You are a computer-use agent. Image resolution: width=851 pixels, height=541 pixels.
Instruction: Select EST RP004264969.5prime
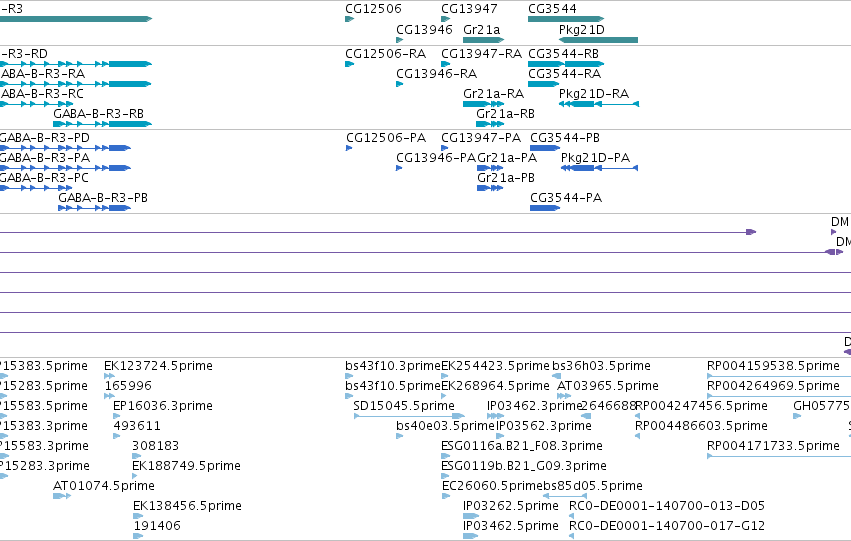click(773, 386)
